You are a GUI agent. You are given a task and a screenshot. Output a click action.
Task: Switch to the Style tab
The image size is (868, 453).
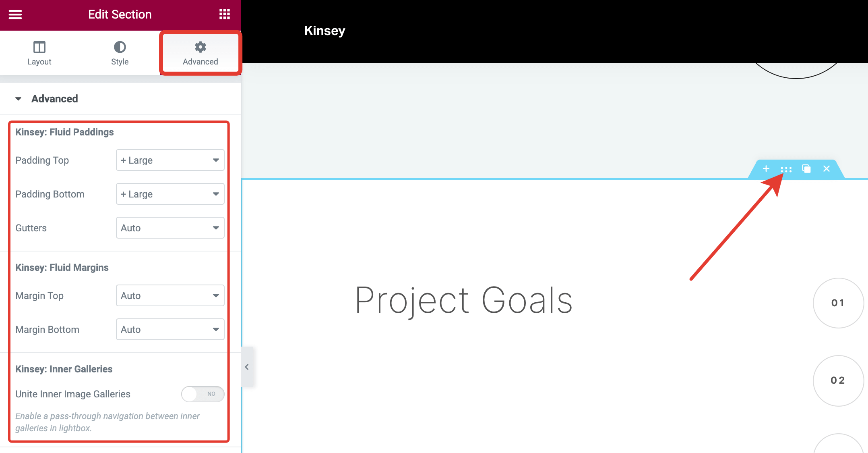120,53
